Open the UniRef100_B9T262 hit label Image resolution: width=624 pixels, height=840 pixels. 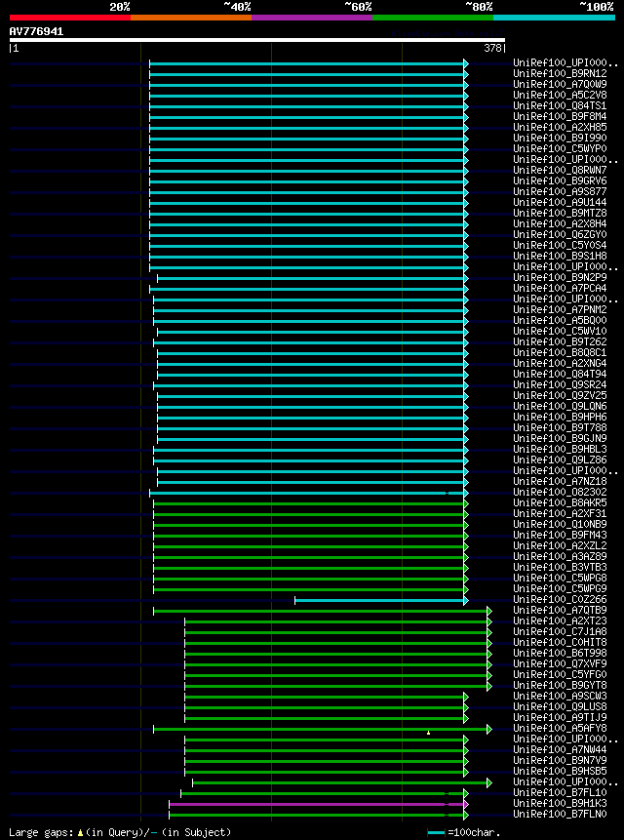coord(560,341)
